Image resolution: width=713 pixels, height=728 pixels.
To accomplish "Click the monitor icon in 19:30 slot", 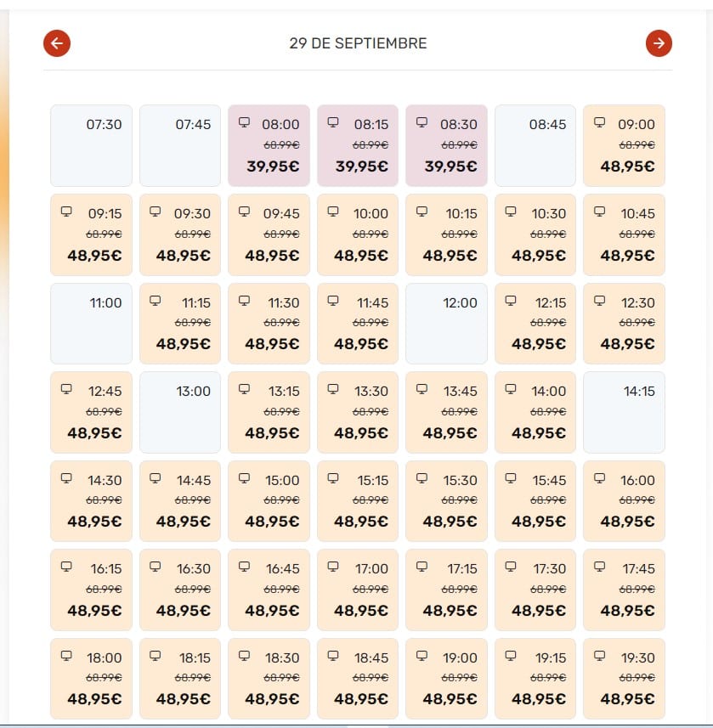I will point(599,656).
